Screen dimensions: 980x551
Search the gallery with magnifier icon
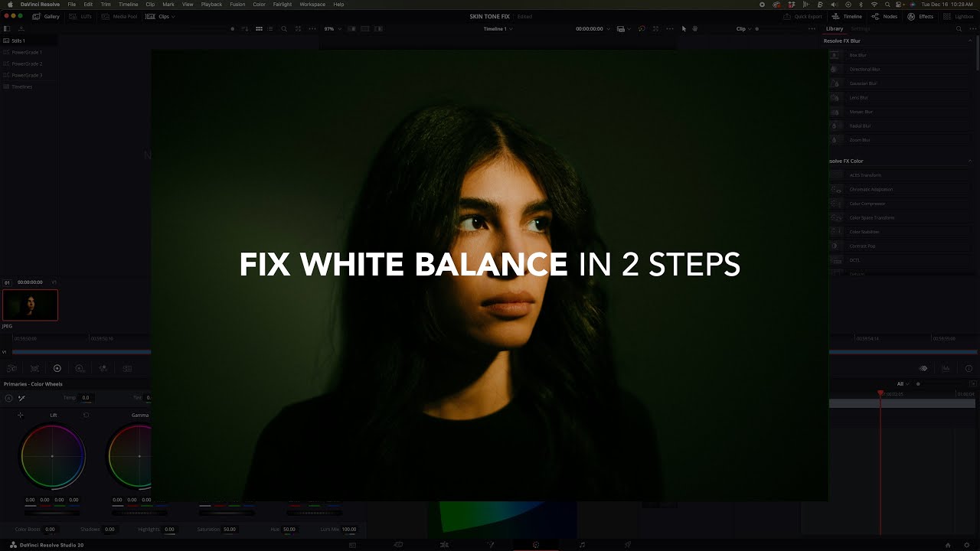284,28
